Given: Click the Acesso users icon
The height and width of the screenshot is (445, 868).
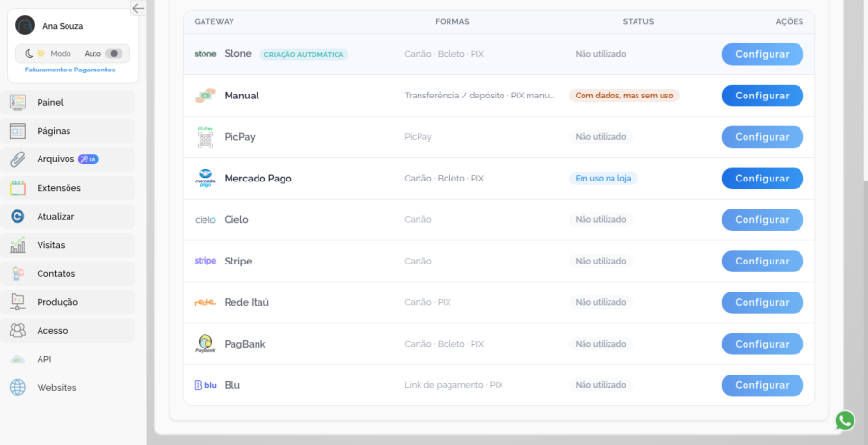Looking at the screenshot, I should 17,331.
